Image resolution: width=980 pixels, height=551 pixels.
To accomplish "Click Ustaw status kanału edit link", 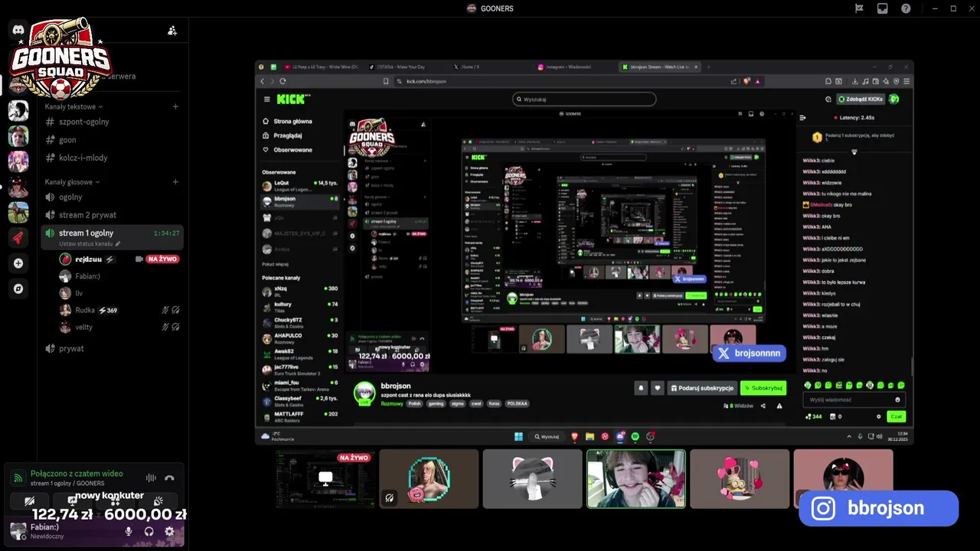I will pyautogui.click(x=90, y=244).
